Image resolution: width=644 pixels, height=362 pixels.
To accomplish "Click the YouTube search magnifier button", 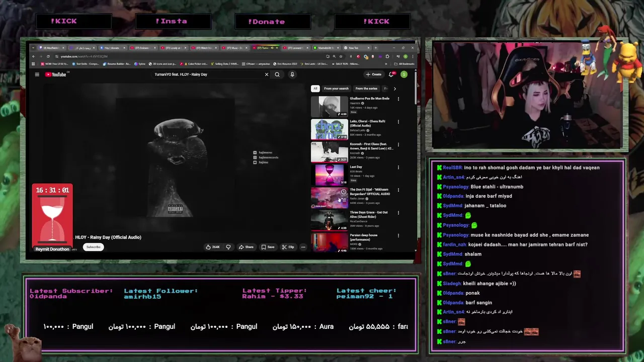I will point(277,74).
